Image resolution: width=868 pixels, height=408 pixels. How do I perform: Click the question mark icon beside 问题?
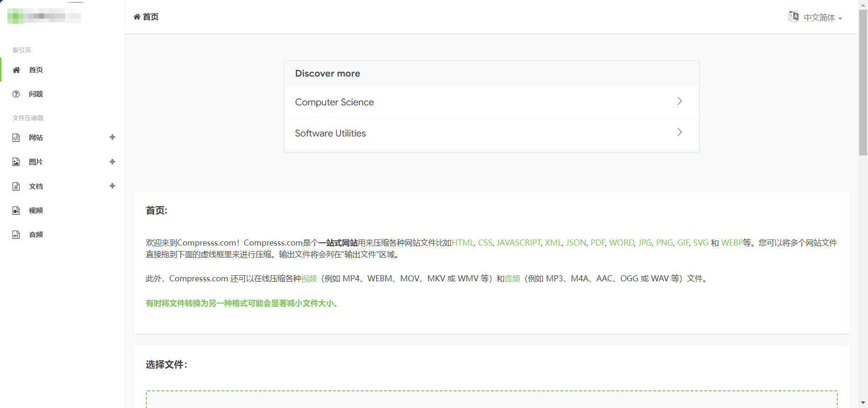pyautogui.click(x=16, y=94)
